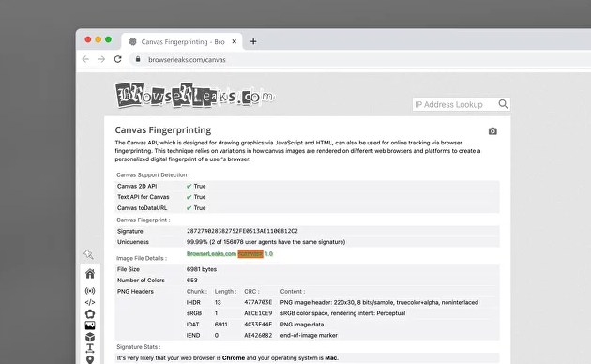Click the Canvas 2D API True value

[196, 186]
